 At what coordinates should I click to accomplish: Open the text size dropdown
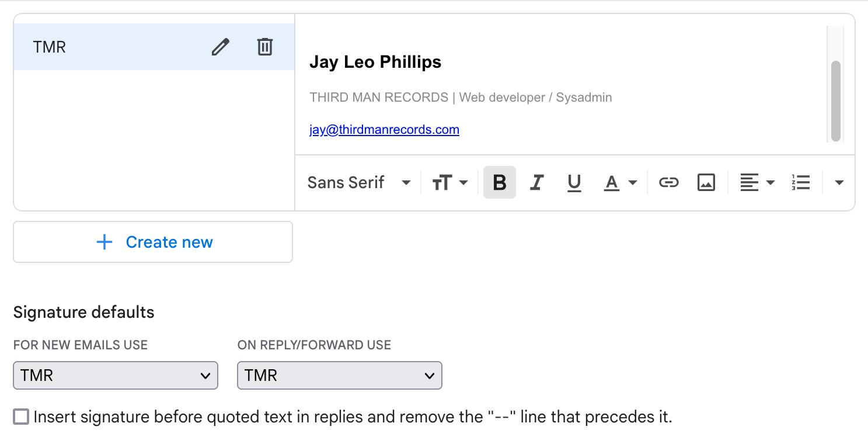(450, 183)
